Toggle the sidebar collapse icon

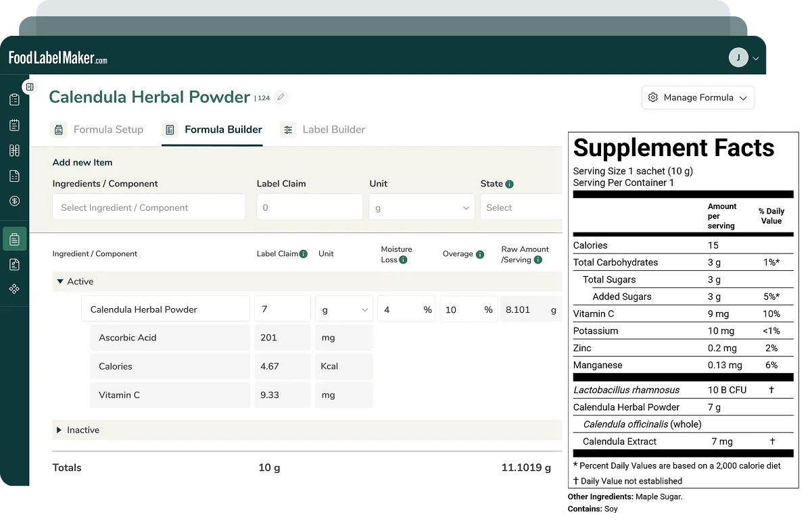click(29, 86)
